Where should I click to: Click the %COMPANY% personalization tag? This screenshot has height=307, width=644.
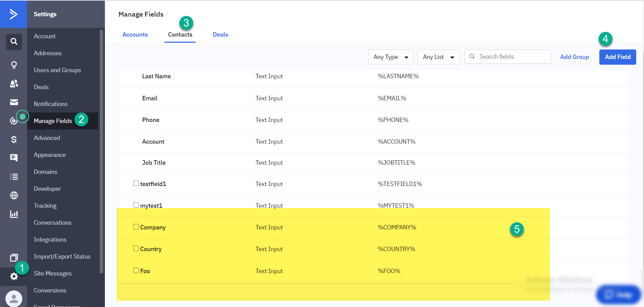click(397, 227)
